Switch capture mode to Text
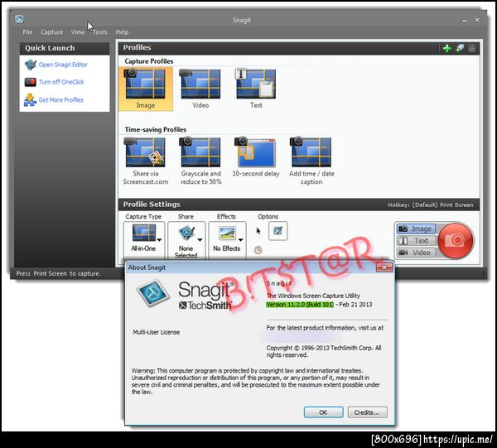This screenshot has height=448, width=497. tap(416, 240)
